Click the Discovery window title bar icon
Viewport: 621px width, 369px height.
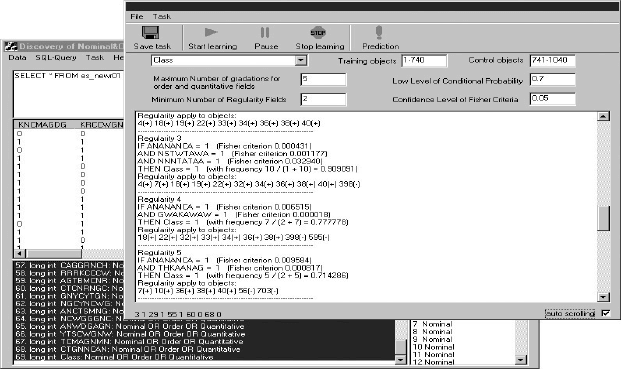(11, 46)
